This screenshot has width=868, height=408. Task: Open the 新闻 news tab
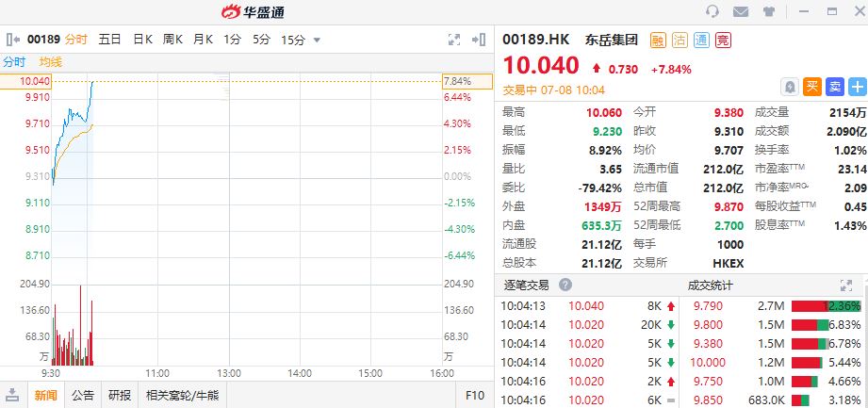(45, 395)
